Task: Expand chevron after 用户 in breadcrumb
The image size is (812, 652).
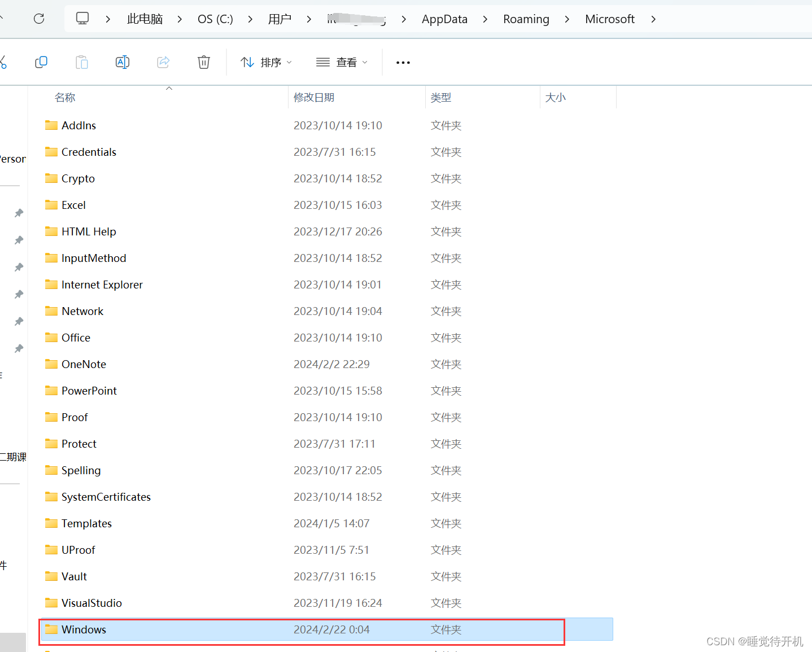Action: click(309, 19)
